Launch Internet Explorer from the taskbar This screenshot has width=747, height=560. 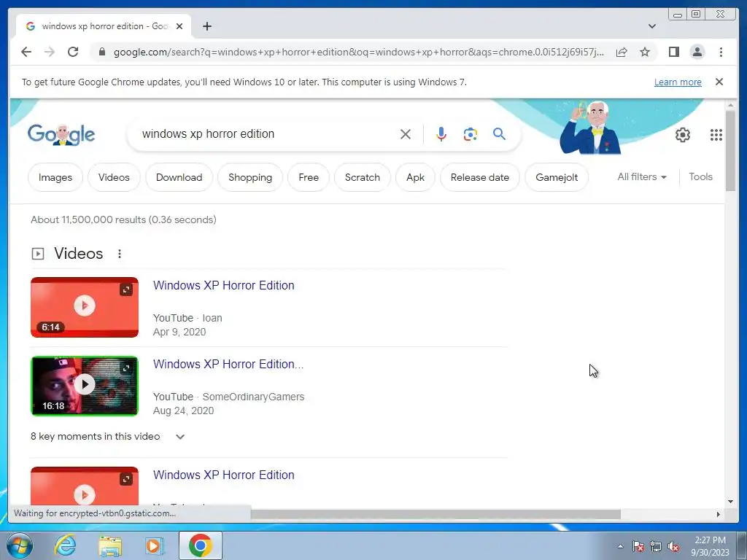tap(65, 545)
